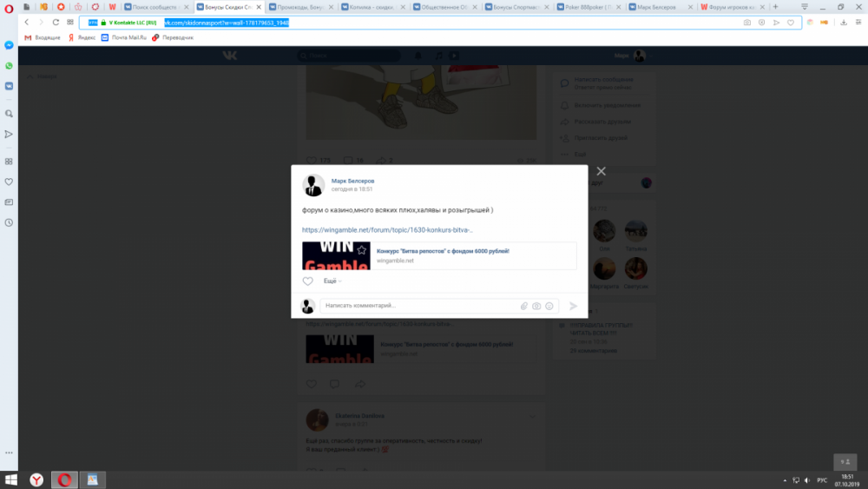Close the post popup with the X

coord(601,171)
